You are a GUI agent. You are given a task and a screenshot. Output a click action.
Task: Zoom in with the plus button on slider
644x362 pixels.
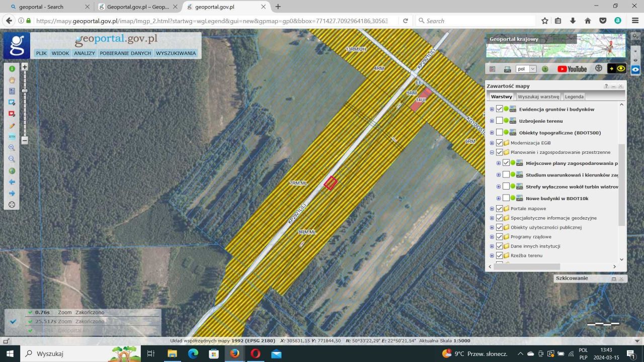point(25,66)
